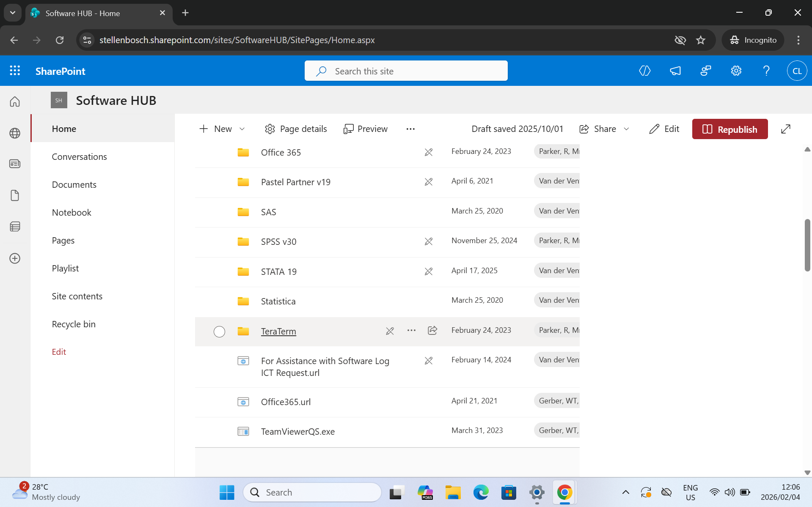The width and height of the screenshot is (812, 507).
Task: Select the TeraTerm row radio circle
Action: point(219,332)
